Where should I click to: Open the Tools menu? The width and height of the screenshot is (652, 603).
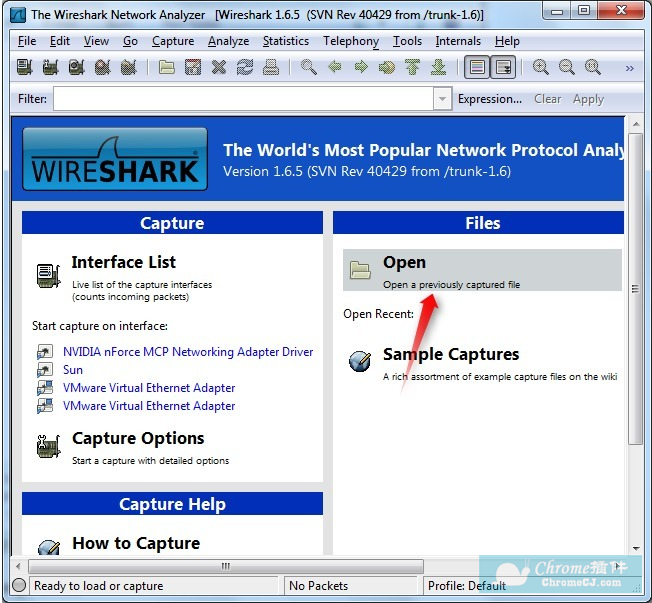click(x=408, y=41)
